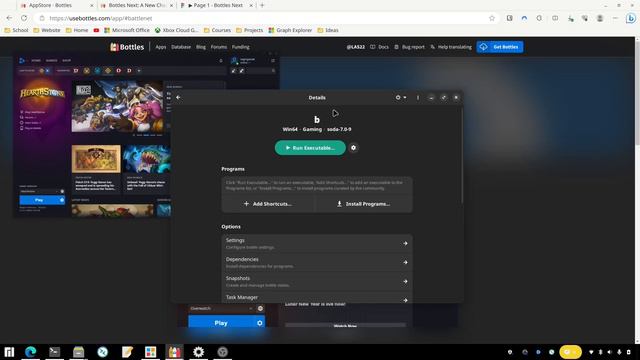Click the yellow notification pill in taskbar
The width and height of the screenshot is (640, 360).
(x=570, y=352)
